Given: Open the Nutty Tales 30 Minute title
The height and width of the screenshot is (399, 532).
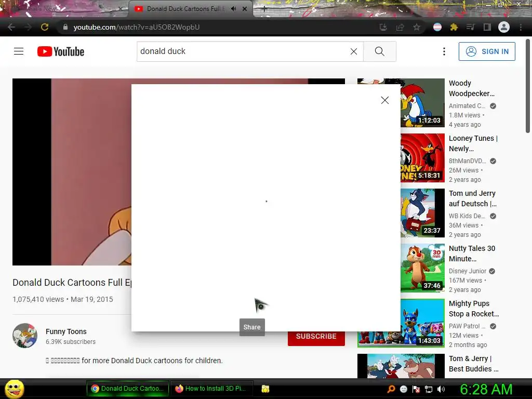Looking at the screenshot, I should (472, 254).
